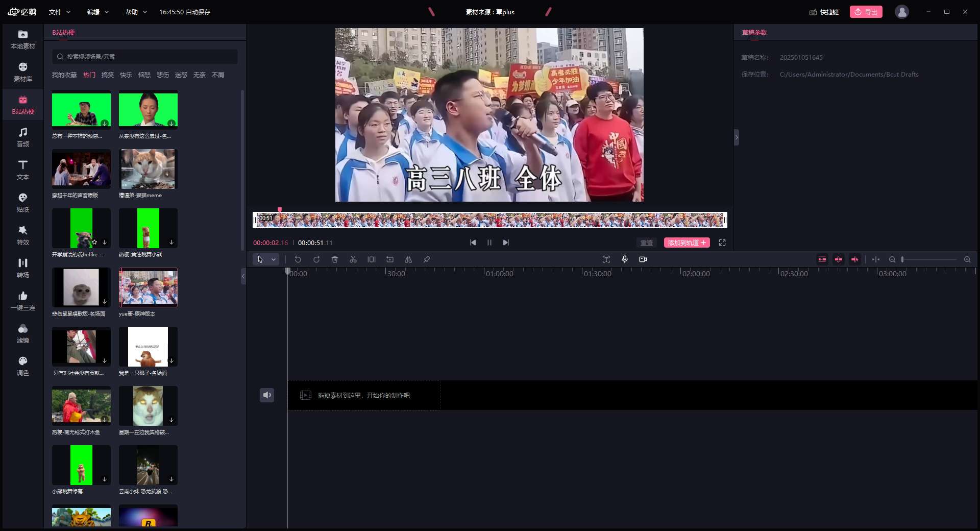Click the 添加到轨道 add to track button
The height and width of the screenshot is (531, 980).
(x=687, y=243)
